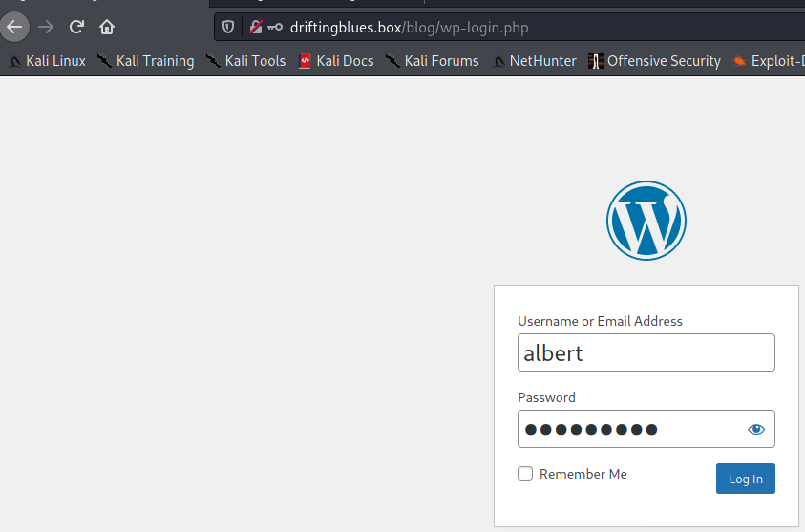
Task: Click the saved logins key icon
Action: 275,27
